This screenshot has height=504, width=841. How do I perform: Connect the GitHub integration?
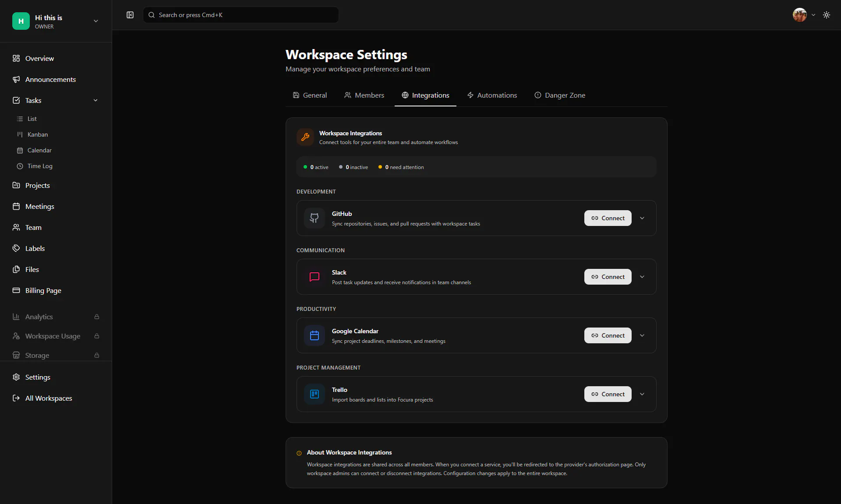(608, 218)
